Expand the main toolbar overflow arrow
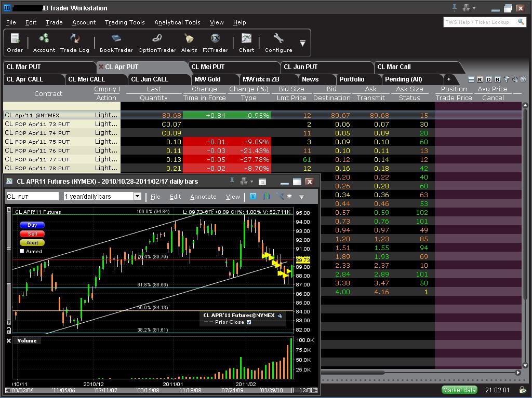 click(303, 43)
